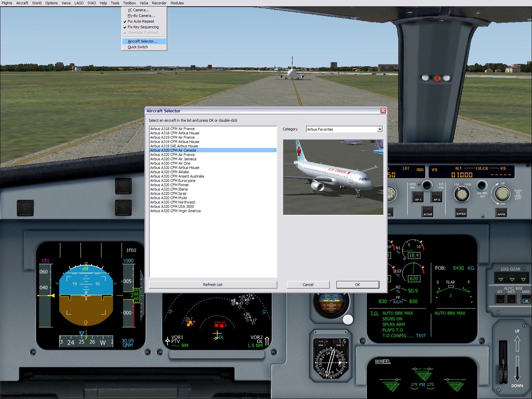Screen dimensions: 532x399
Task: Arm approach mode with APPR button
Action: pos(501,212)
